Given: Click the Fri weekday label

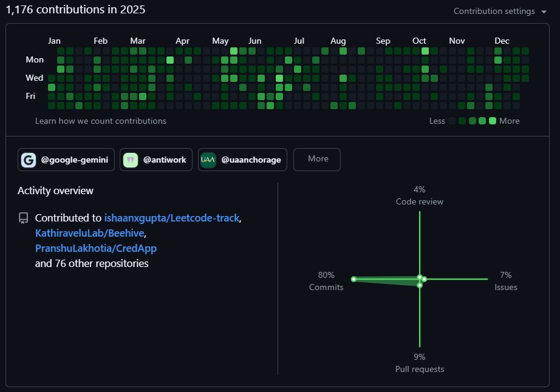Looking at the screenshot, I should coord(30,96).
